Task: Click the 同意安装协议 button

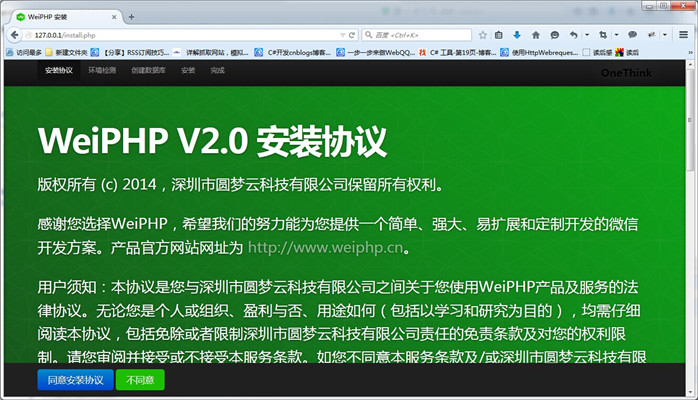Action: tap(75, 380)
